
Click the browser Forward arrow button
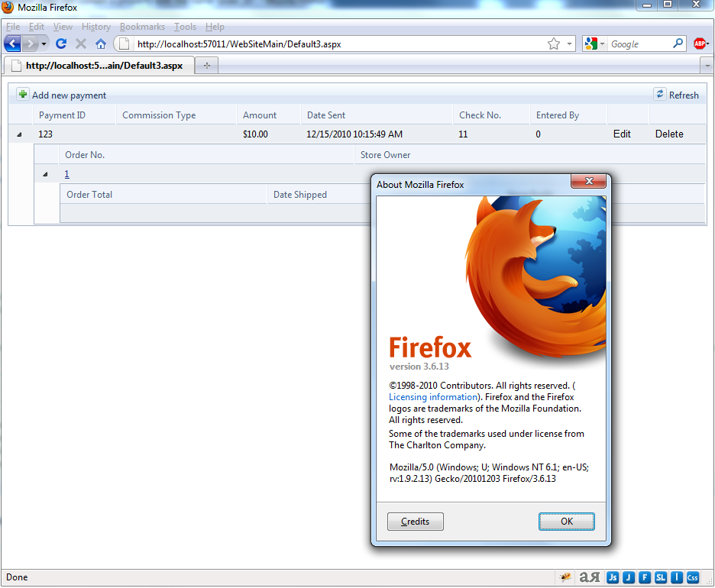pos(31,44)
